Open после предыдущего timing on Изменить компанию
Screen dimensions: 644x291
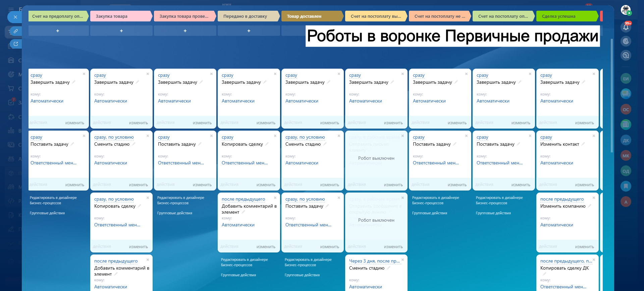click(562, 199)
